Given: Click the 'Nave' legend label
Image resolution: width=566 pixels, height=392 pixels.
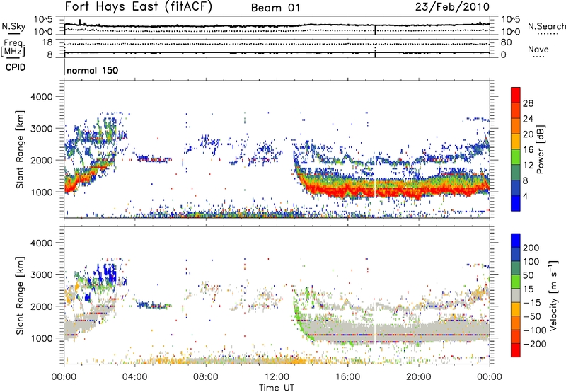Looking at the screenshot, I should [x=538, y=50].
